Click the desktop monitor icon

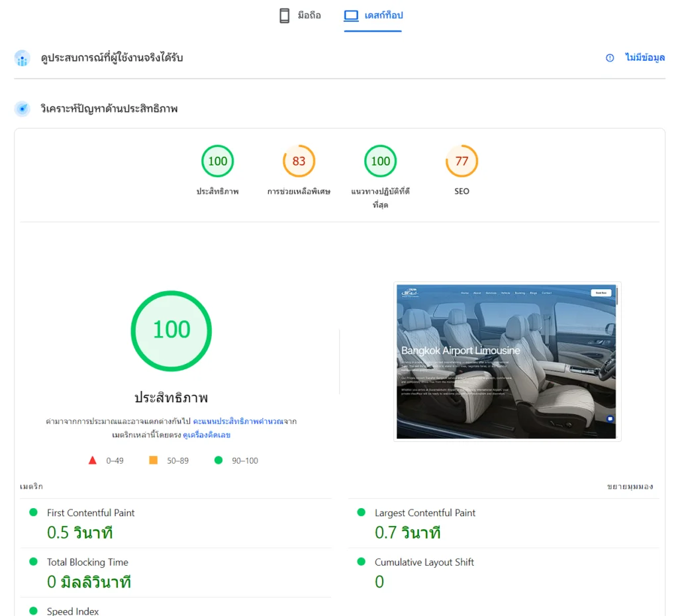click(351, 16)
